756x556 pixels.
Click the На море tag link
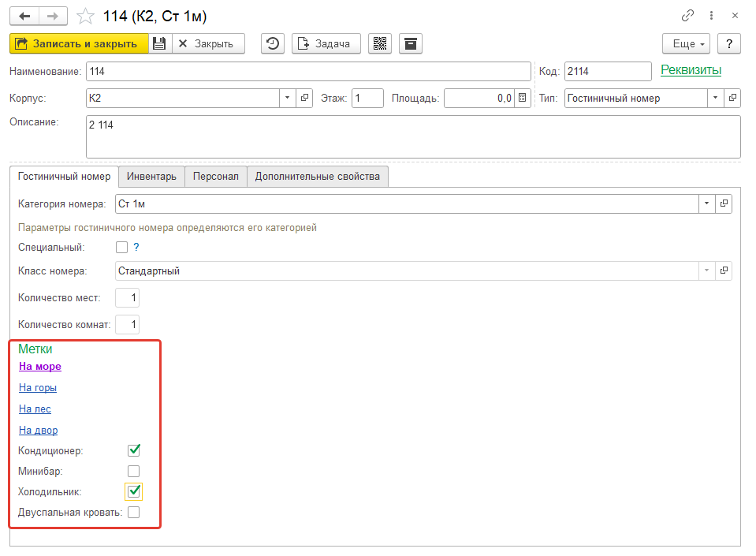[x=40, y=367]
